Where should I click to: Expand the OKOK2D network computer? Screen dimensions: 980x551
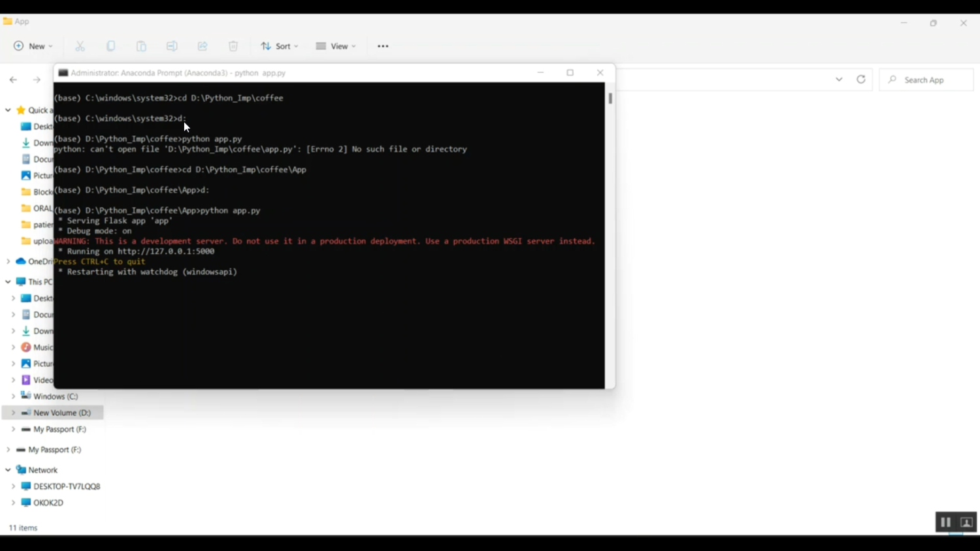(13, 503)
